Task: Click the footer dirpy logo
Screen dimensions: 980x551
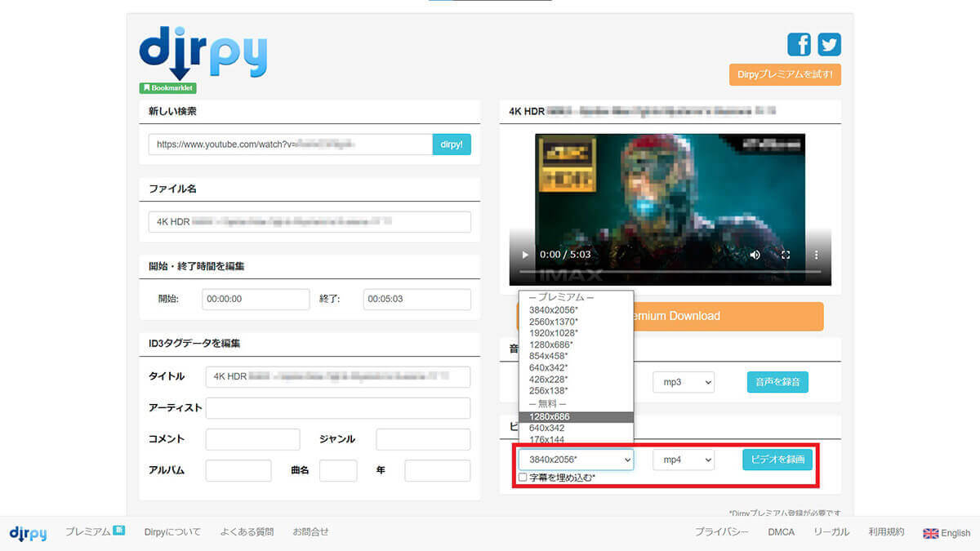Action: click(x=28, y=532)
